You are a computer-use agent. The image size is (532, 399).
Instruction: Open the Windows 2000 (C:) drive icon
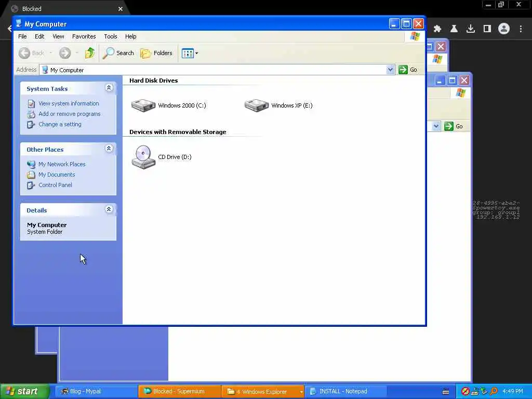pyautogui.click(x=143, y=105)
